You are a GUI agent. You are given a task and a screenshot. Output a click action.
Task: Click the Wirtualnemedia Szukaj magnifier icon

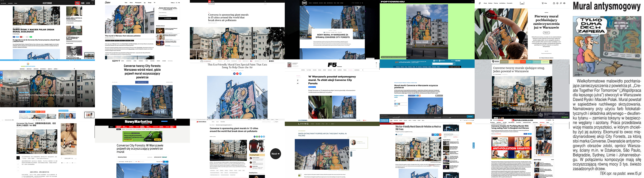point(434,61)
